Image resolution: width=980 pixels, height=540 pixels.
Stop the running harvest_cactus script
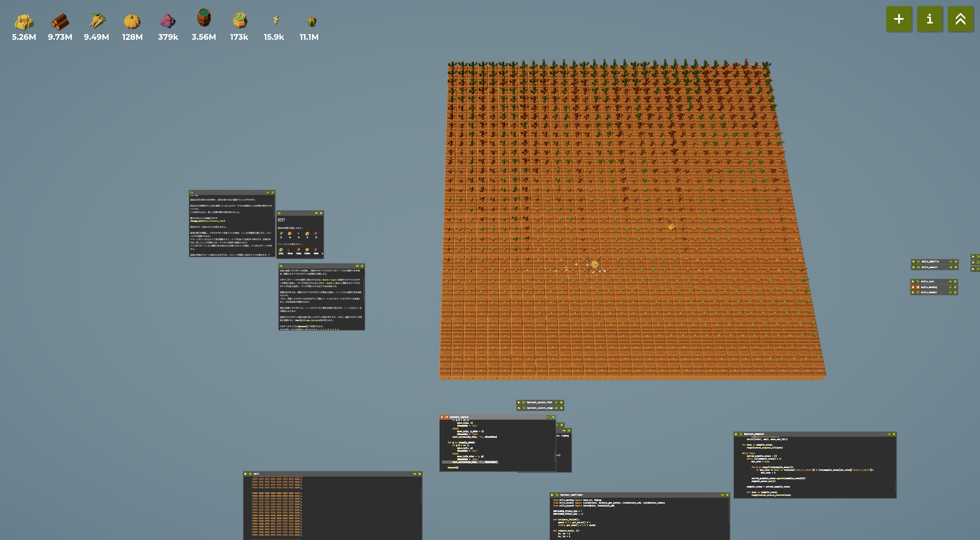[x=442, y=417]
